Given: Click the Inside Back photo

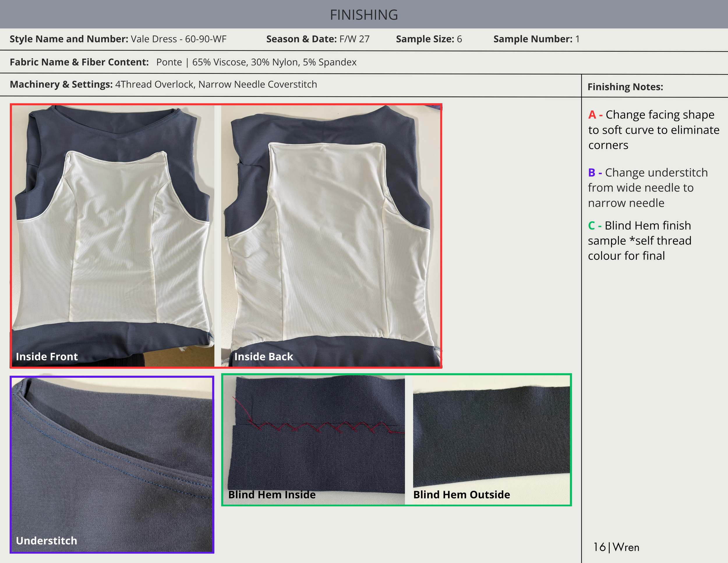Looking at the screenshot, I should pos(331,236).
